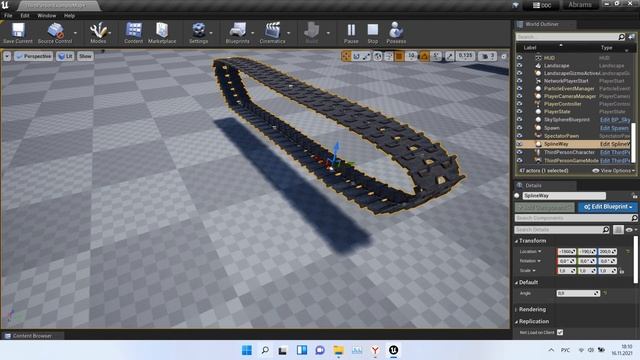Screen dimensions: 640x360
Task: Click Edit BP_Sky link for SkySphereBlueprint
Action: coord(615,120)
